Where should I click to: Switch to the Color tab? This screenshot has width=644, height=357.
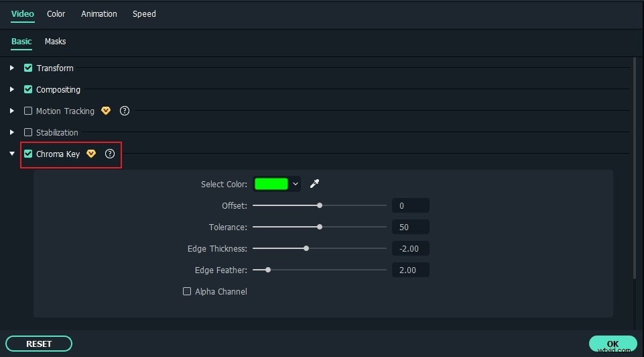[x=56, y=13]
